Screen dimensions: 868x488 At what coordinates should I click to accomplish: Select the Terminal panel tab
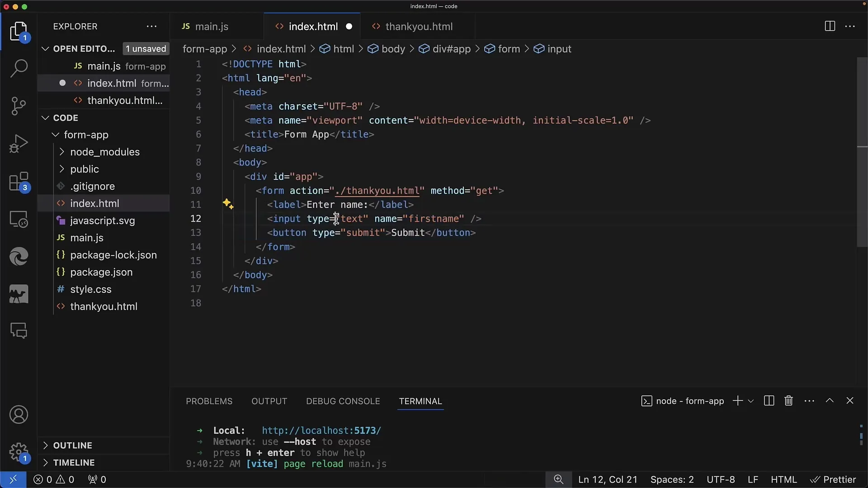point(420,401)
